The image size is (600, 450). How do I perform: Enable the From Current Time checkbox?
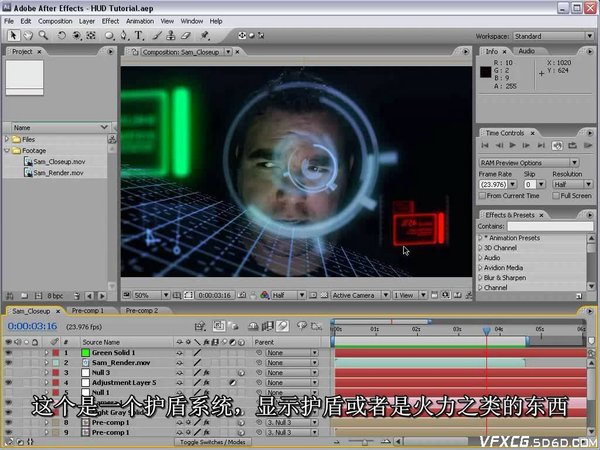pos(483,196)
